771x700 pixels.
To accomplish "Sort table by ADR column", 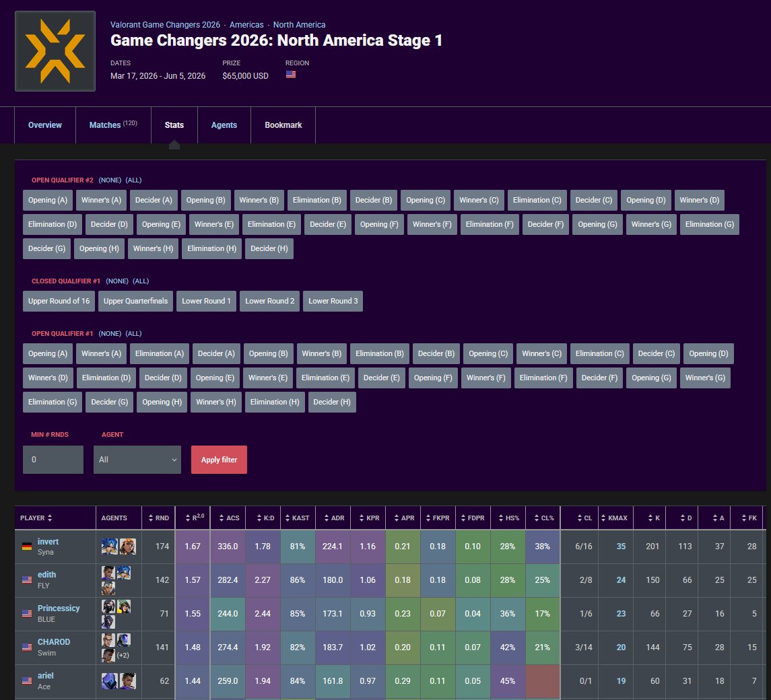I will tap(333, 518).
